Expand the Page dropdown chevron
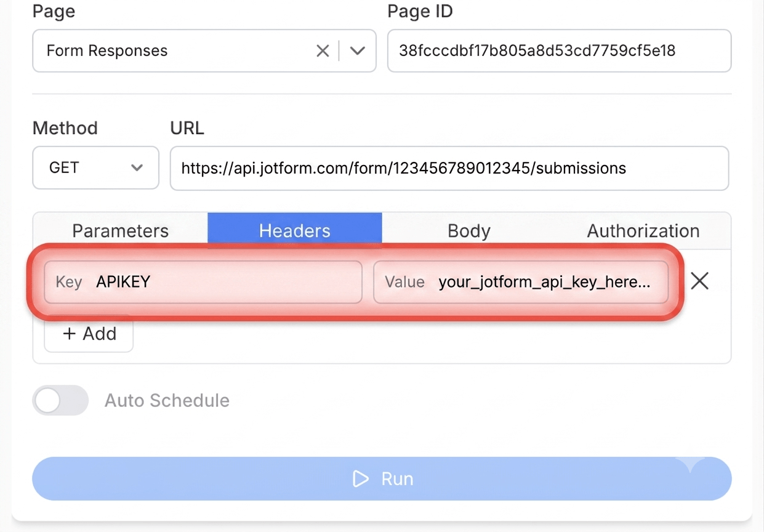This screenshot has height=532, width=764. pos(358,51)
